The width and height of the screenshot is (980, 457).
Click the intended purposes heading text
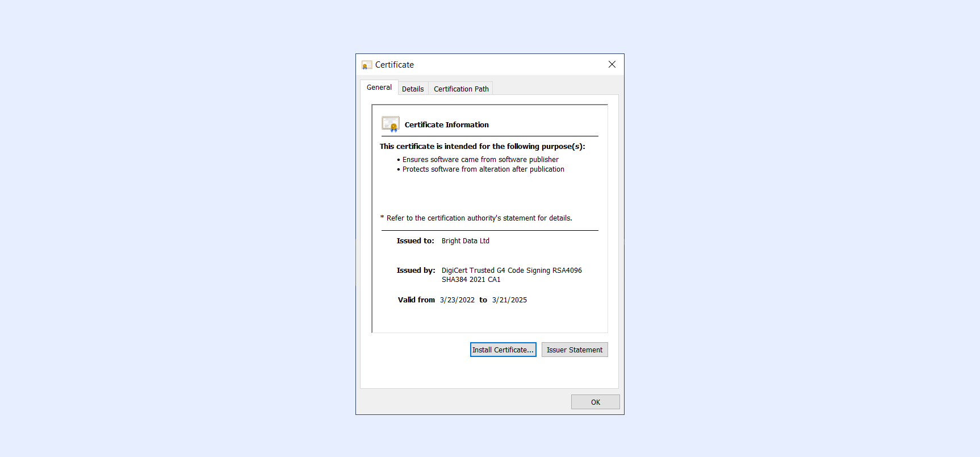(x=482, y=146)
